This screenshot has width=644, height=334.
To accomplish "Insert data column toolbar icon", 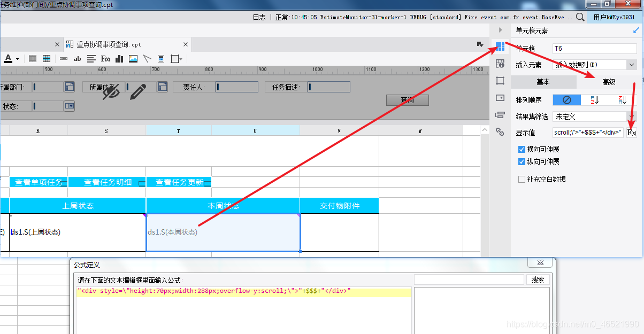I will (x=64, y=59).
